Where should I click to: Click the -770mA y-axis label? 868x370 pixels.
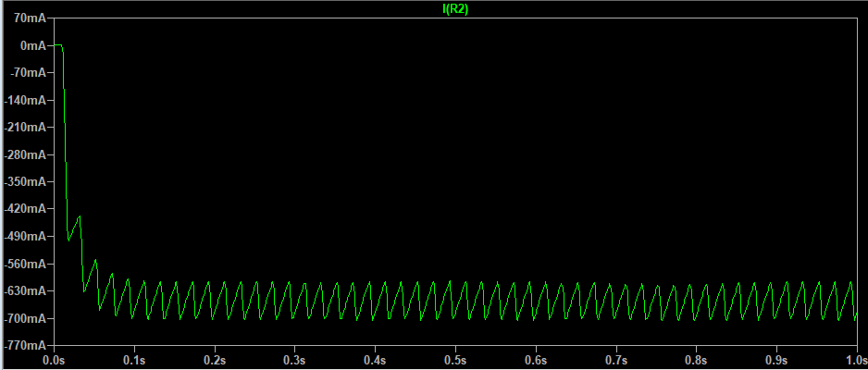(27, 346)
